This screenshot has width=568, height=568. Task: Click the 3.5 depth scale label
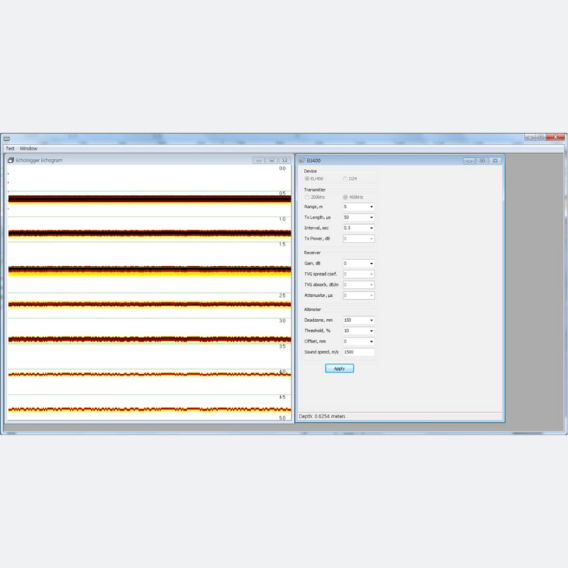click(282, 347)
